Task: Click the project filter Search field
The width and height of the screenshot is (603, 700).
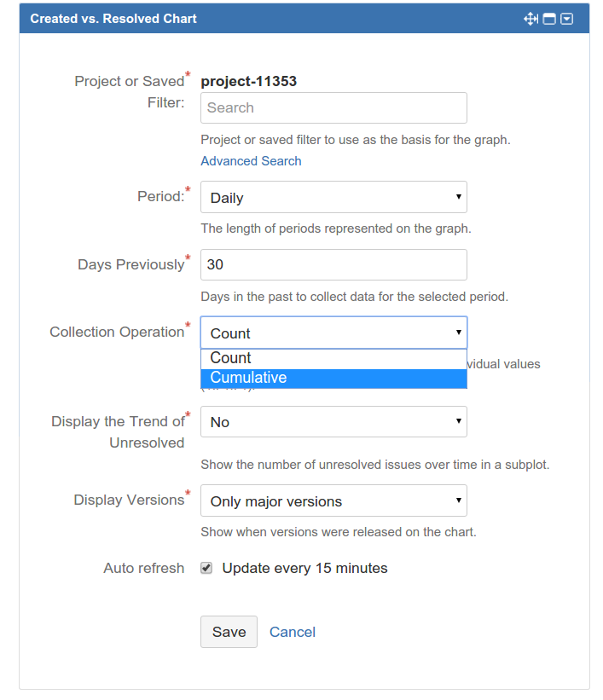Action: 333,108
